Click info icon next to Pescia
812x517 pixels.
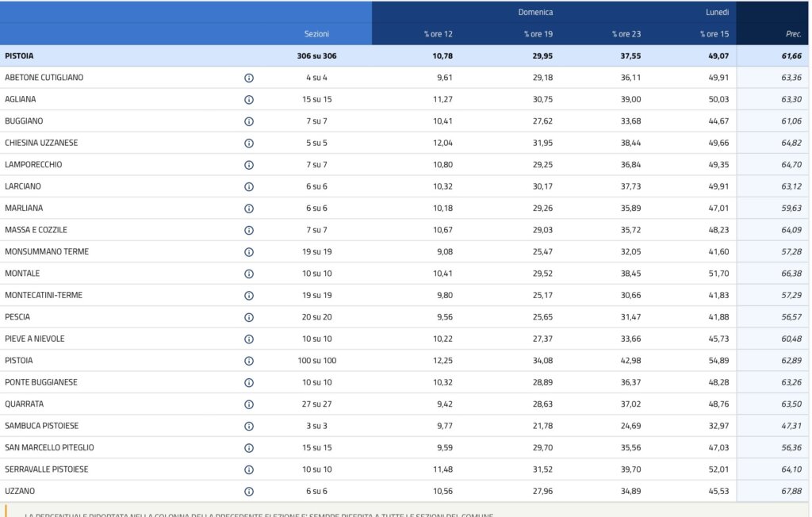pyautogui.click(x=248, y=317)
